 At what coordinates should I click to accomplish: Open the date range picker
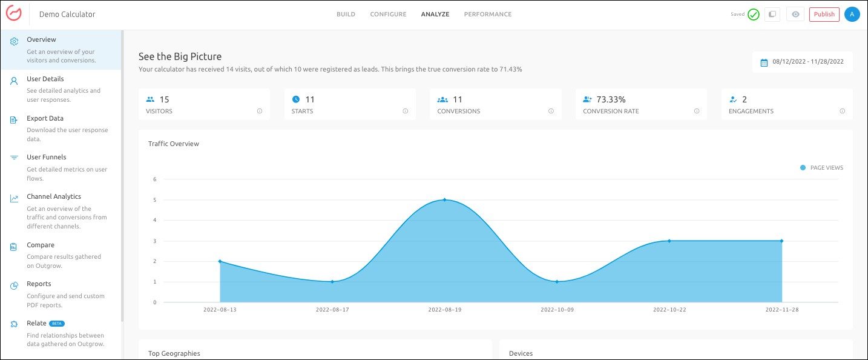pyautogui.click(x=803, y=62)
